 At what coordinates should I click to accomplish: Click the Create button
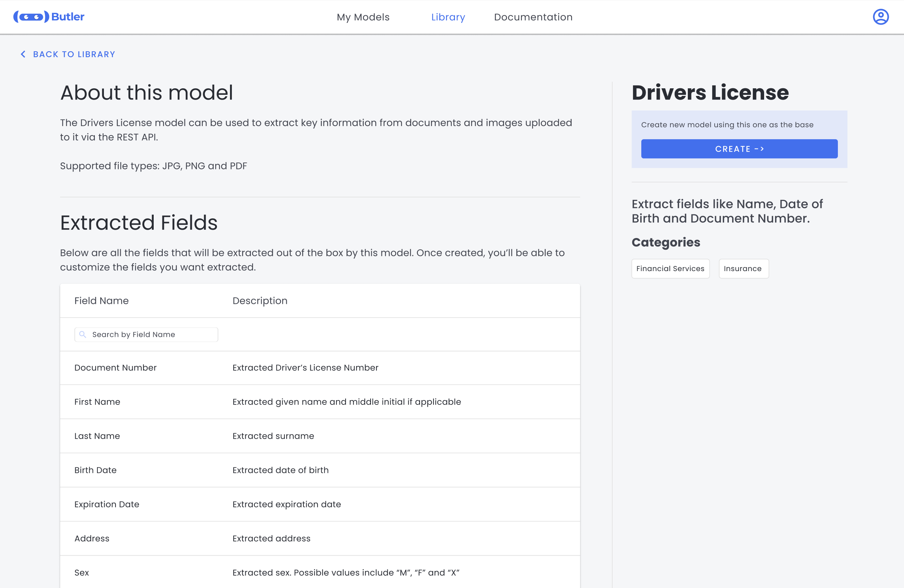[739, 149]
